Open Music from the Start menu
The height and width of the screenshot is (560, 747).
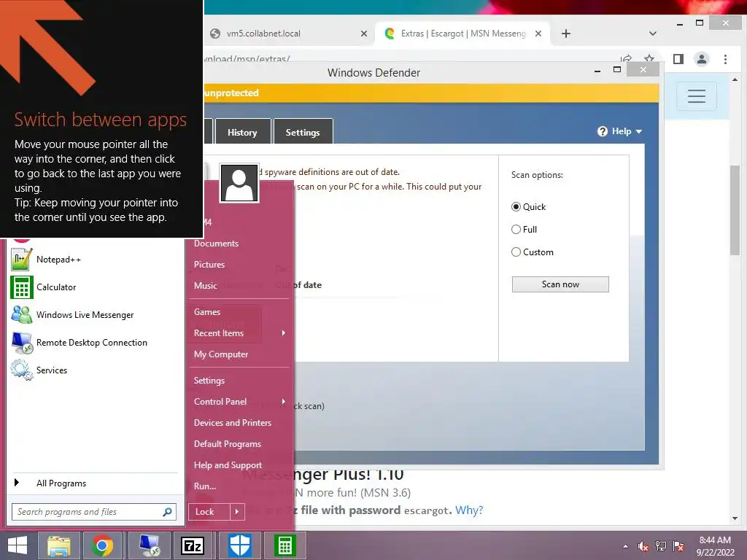[x=205, y=285]
